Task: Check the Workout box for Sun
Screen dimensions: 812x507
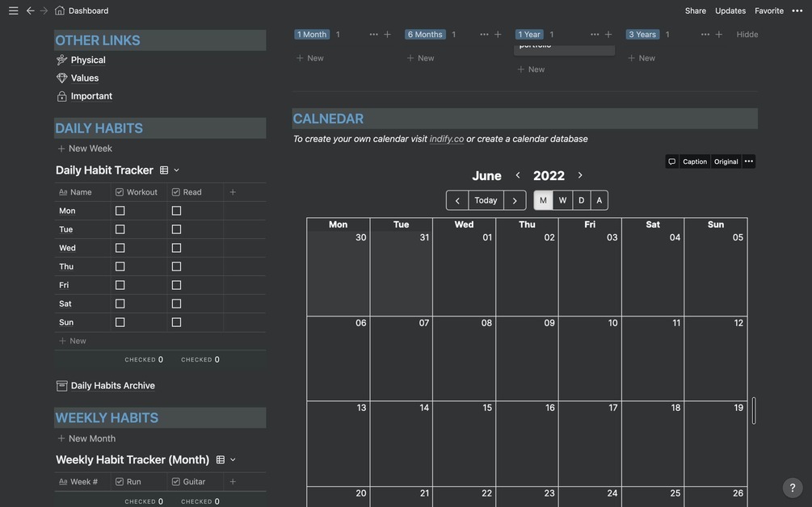Action: (x=120, y=322)
